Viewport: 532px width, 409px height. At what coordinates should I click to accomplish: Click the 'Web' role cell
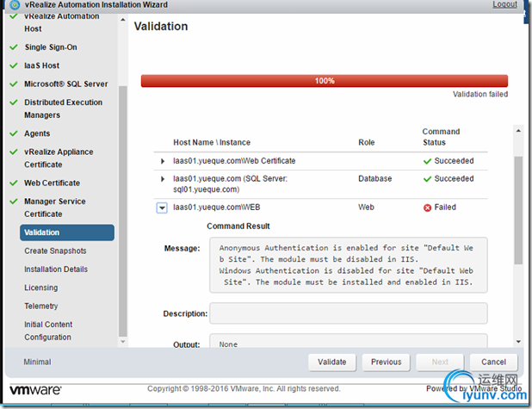pos(366,208)
